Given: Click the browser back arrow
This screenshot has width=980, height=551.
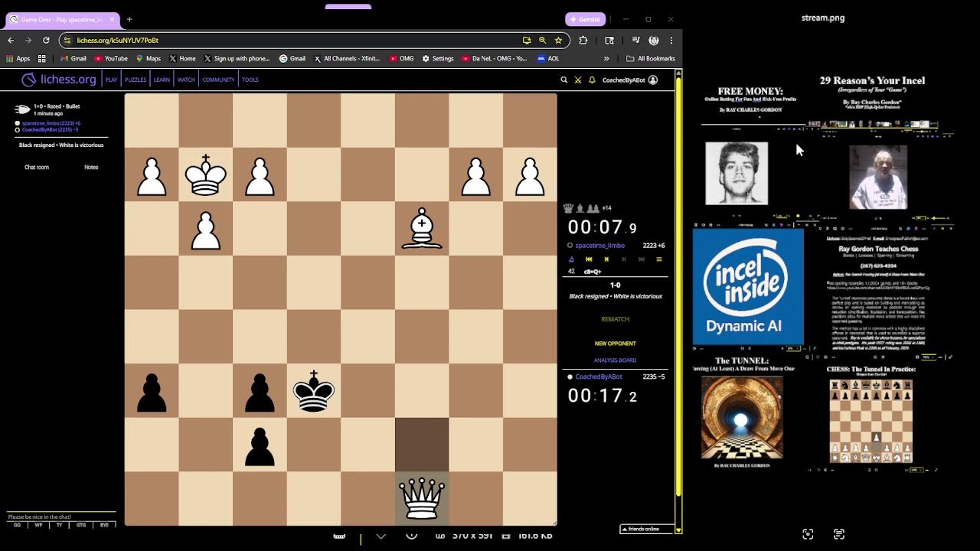Looking at the screenshot, I should click(11, 40).
